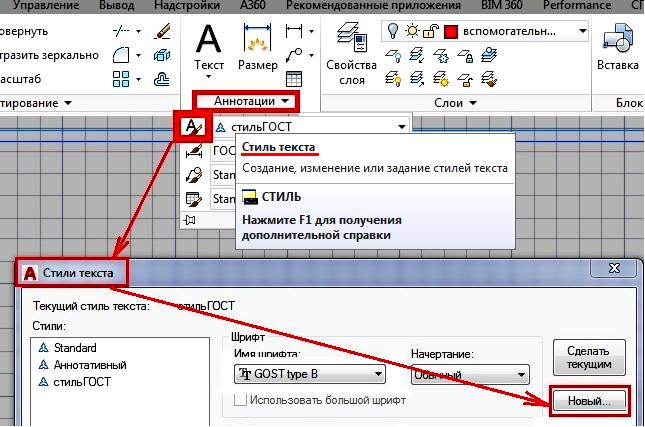Open the стильГОСТ text style dropdown
Screen dimensions: 645x427
click(401, 127)
